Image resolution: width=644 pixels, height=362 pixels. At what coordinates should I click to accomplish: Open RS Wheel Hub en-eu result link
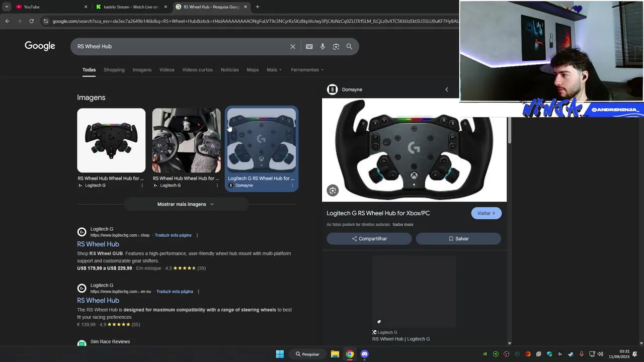tap(98, 301)
